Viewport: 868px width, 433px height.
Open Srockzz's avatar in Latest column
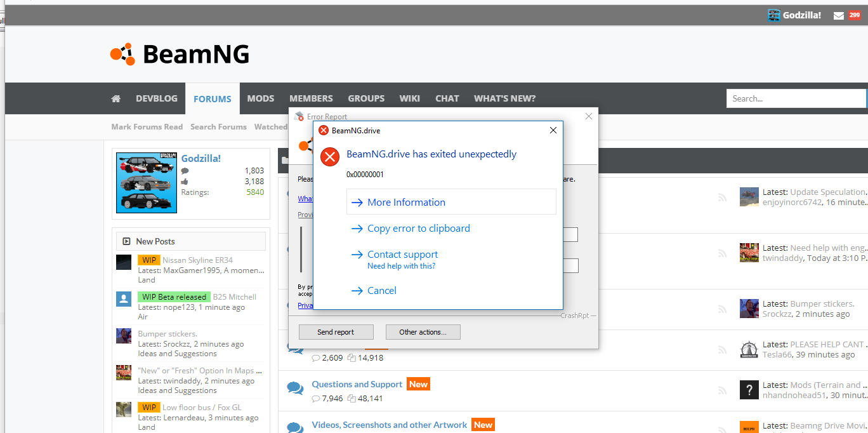tap(749, 309)
